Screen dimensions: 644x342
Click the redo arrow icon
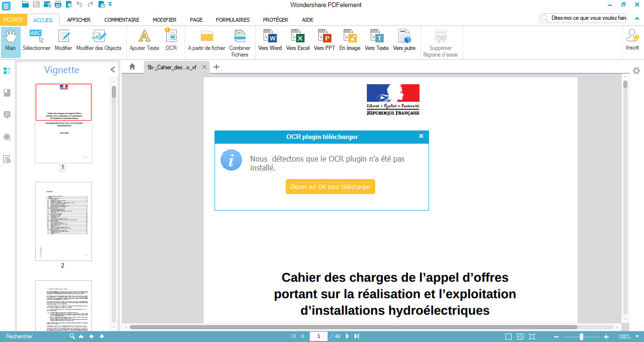point(90,5)
